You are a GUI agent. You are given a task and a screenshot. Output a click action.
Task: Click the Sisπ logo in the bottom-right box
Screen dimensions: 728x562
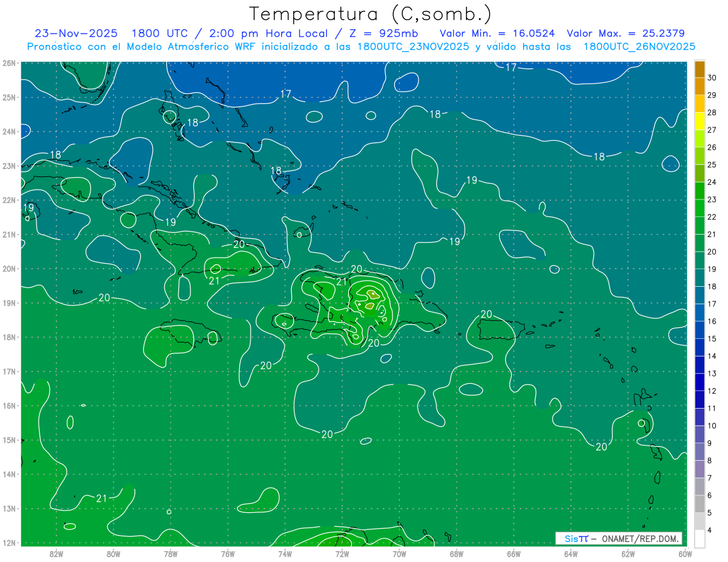click(x=576, y=538)
